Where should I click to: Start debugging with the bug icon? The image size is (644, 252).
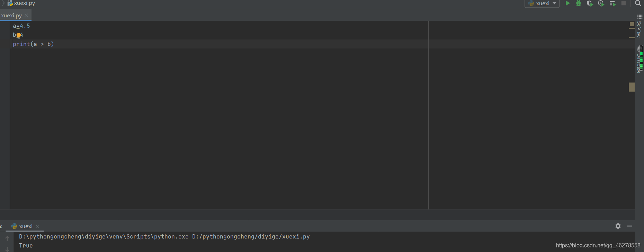point(579,3)
